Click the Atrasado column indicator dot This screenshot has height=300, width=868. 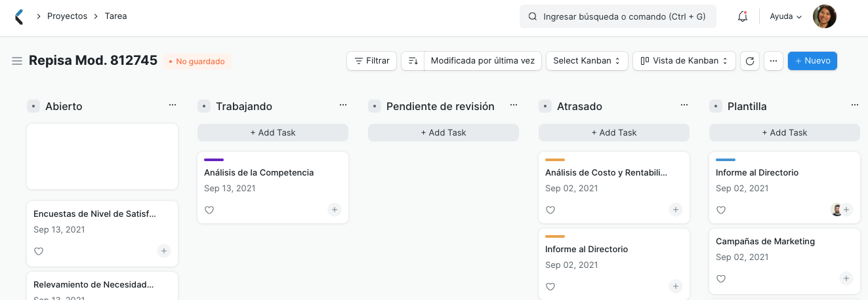[545, 106]
